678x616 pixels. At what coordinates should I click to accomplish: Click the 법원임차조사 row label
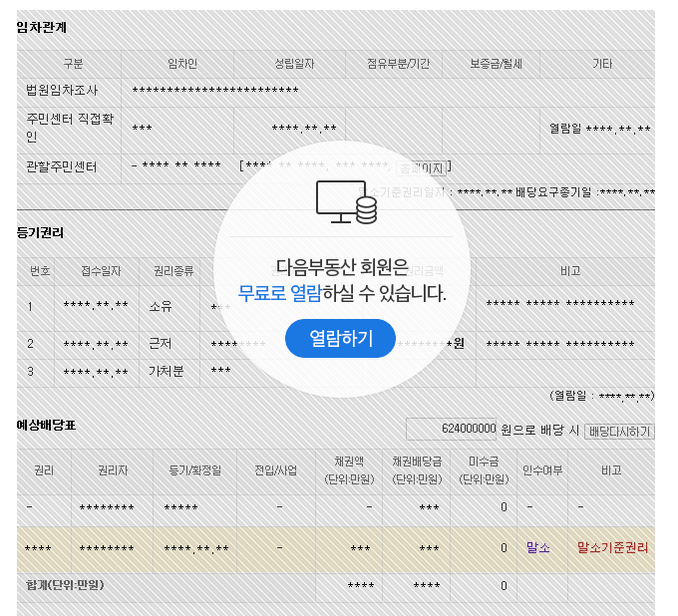62,90
